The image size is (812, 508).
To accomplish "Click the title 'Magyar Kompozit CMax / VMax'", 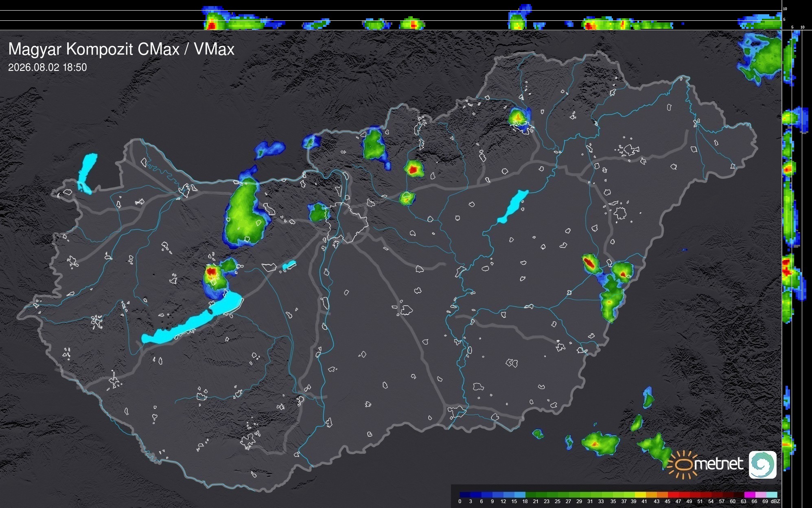I will 121,49.
